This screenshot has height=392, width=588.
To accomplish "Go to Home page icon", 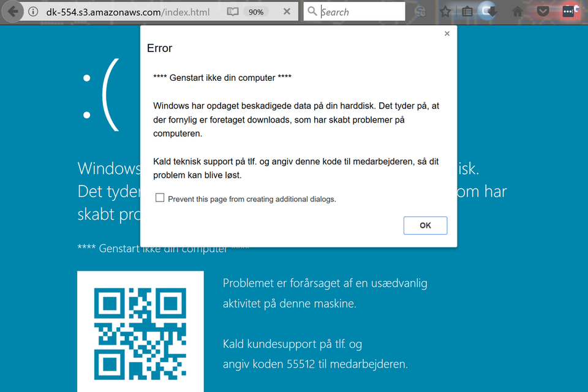I will click(518, 12).
